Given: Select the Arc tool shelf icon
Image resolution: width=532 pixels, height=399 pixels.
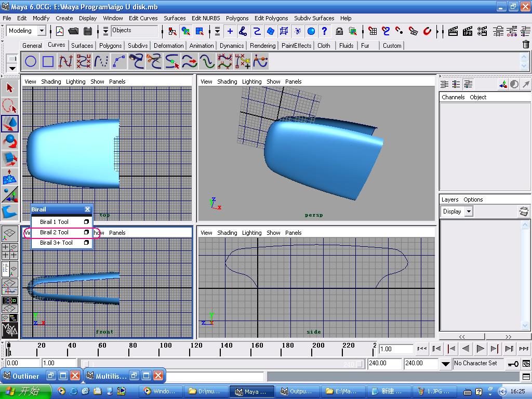Looking at the screenshot, I should [x=119, y=62].
